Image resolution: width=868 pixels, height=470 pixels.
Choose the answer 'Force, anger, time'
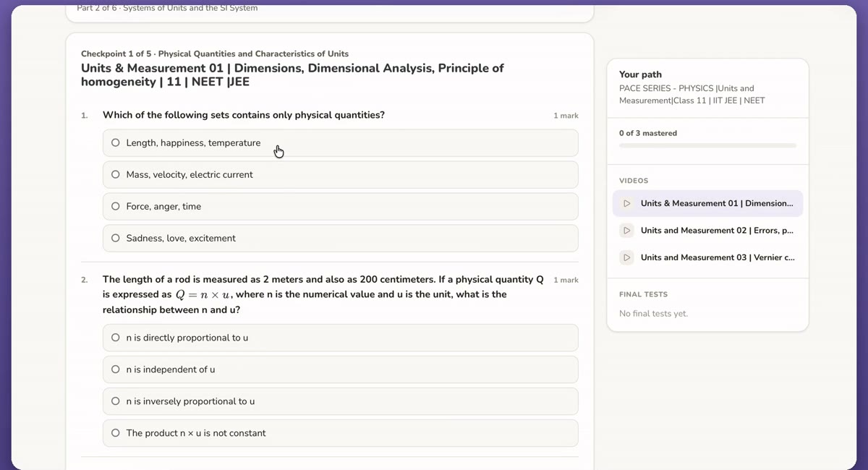pyautogui.click(x=340, y=207)
